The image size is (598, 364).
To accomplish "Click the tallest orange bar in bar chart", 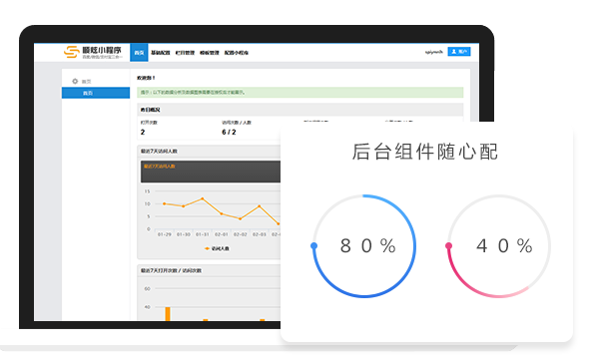I will click(x=168, y=314).
